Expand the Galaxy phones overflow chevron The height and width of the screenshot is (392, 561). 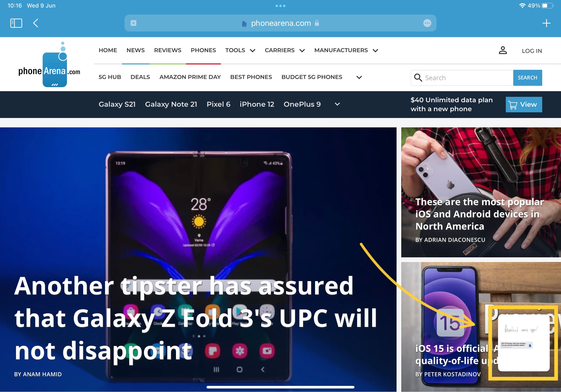pyautogui.click(x=337, y=105)
